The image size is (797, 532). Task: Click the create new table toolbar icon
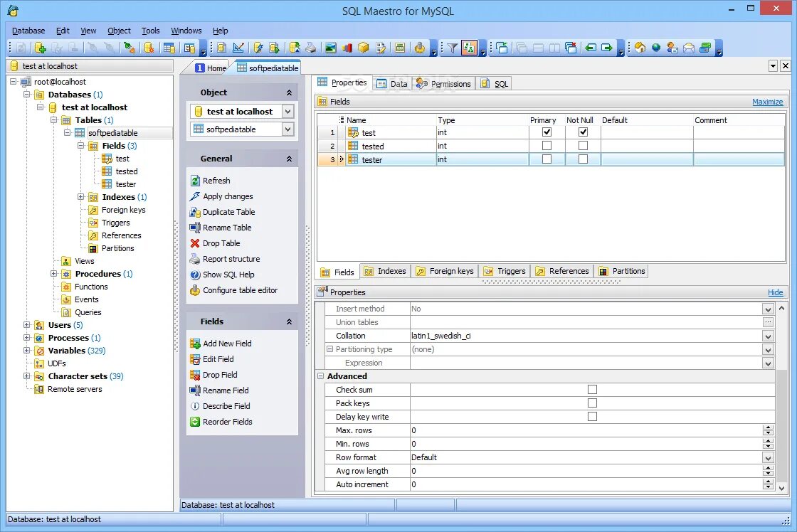[169, 48]
